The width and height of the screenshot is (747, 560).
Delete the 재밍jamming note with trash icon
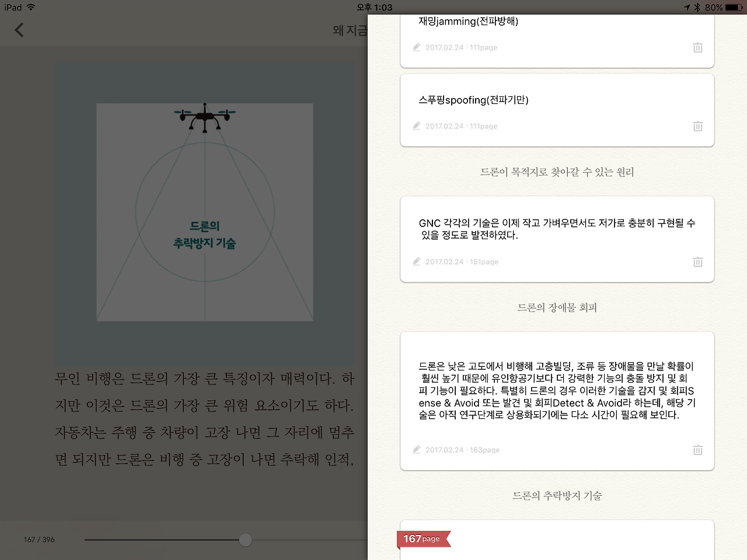[x=697, y=47]
